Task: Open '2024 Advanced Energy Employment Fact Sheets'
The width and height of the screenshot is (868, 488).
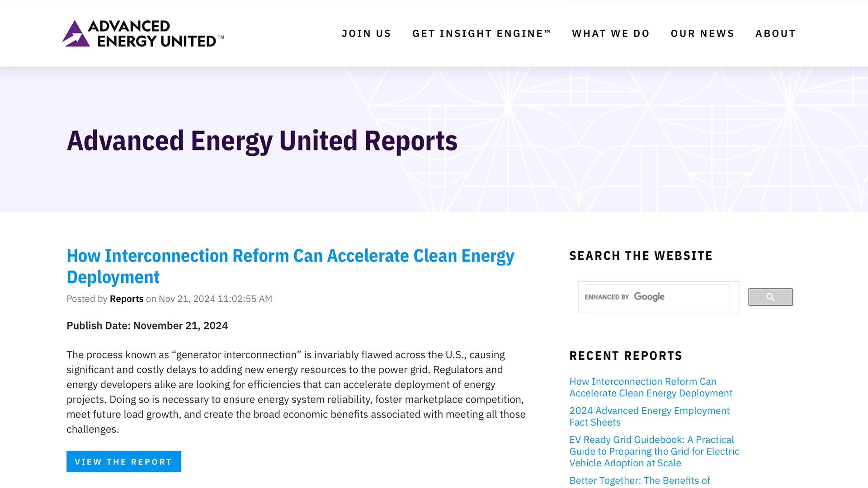Action: [x=649, y=416]
